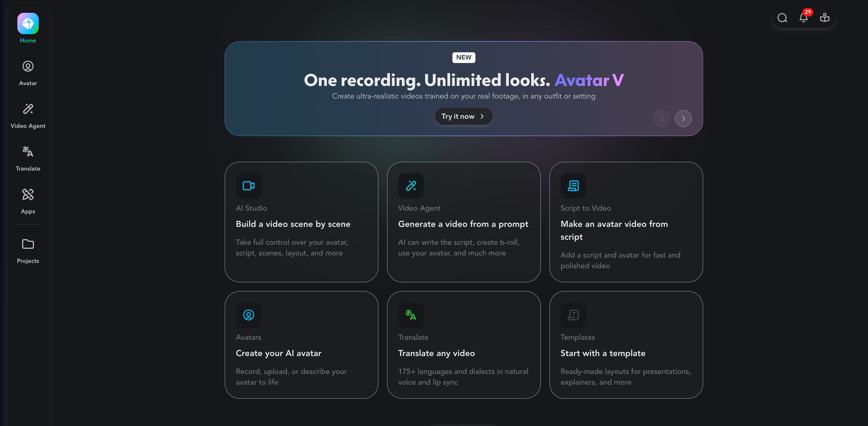Open Projects folder in the sidebar

(x=28, y=251)
